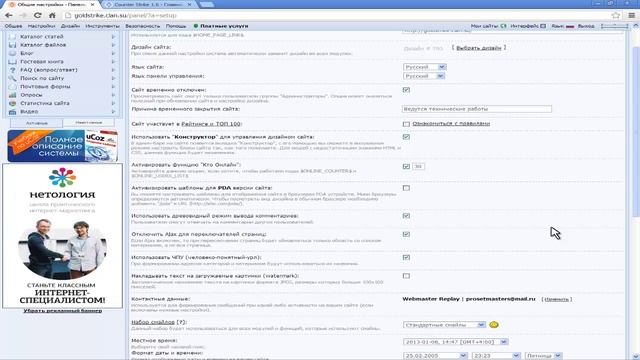
Task: Click the Видео module icon
Action: pos(13,111)
